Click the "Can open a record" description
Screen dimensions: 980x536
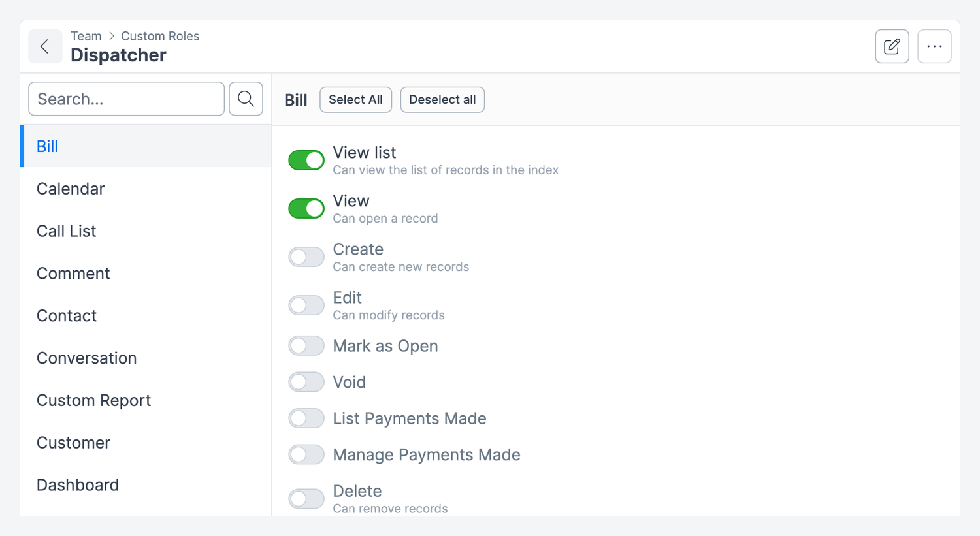(x=385, y=218)
